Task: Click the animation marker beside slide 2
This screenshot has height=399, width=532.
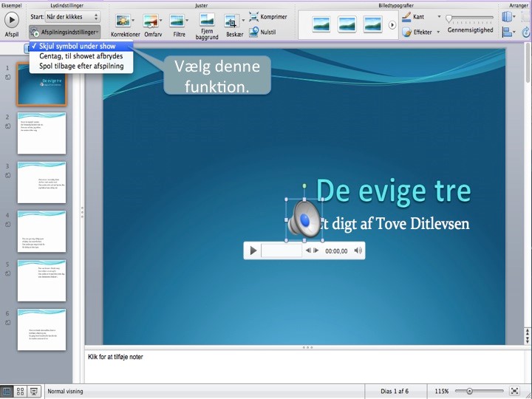Action: pos(7,126)
